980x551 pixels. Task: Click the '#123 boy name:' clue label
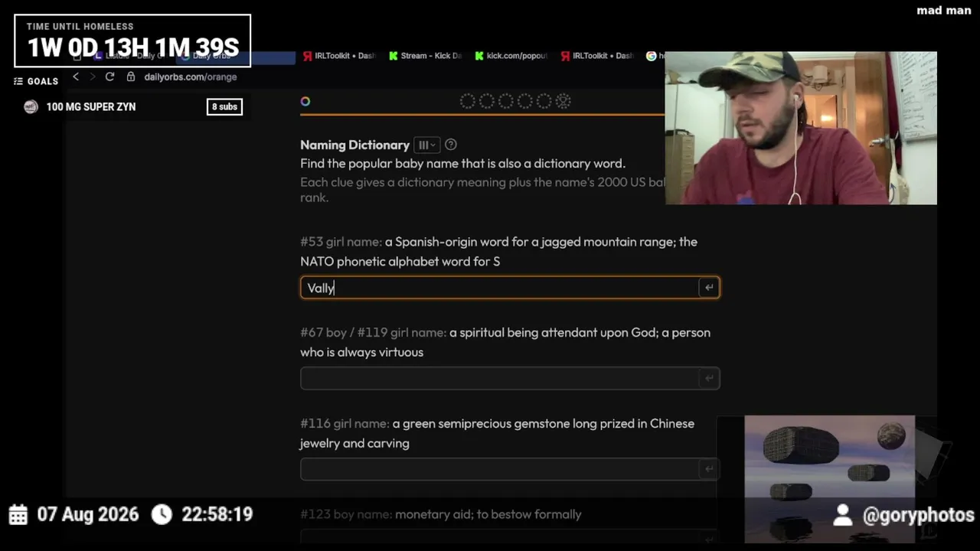pos(346,514)
